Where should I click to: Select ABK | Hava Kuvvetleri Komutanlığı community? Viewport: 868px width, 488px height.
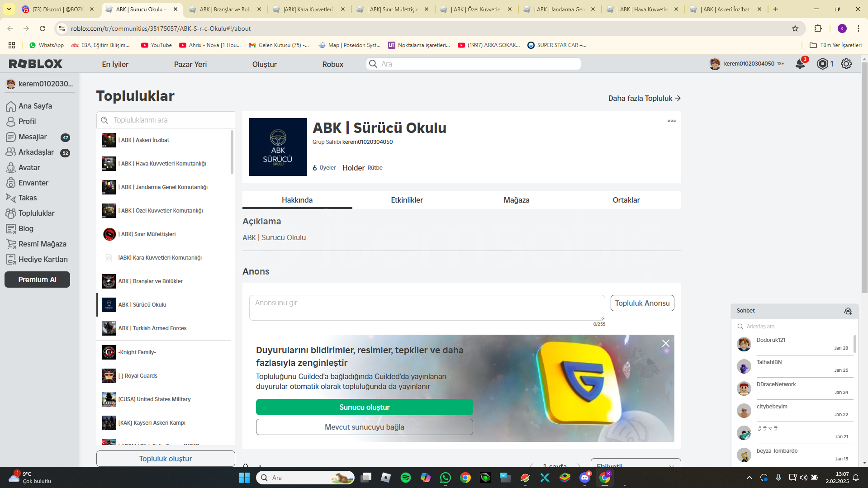(x=163, y=164)
